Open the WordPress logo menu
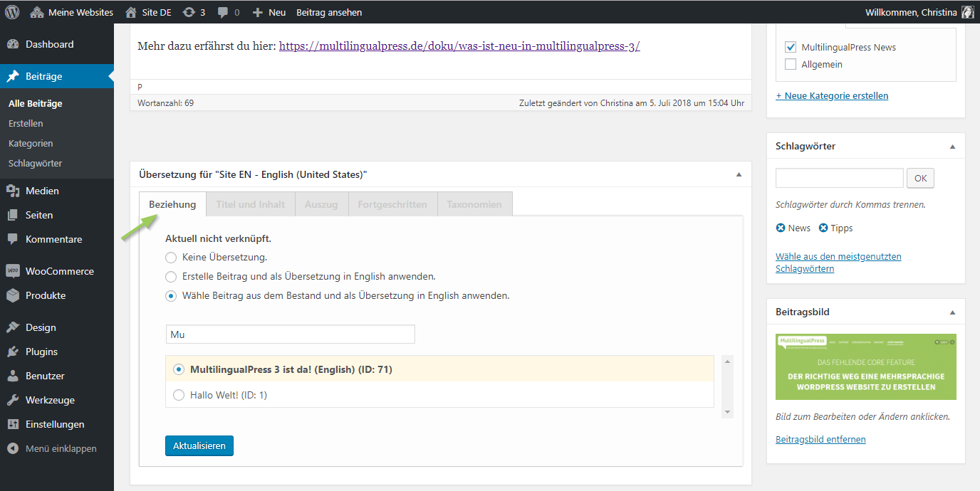The height and width of the screenshot is (491, 980). [x=12, y=12]
